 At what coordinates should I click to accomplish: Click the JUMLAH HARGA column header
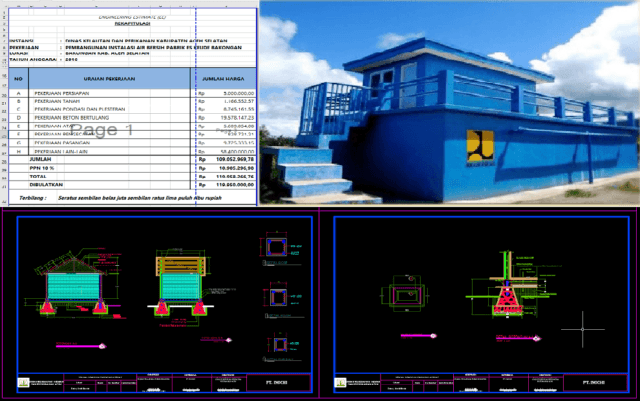click(x=225, y=79)
